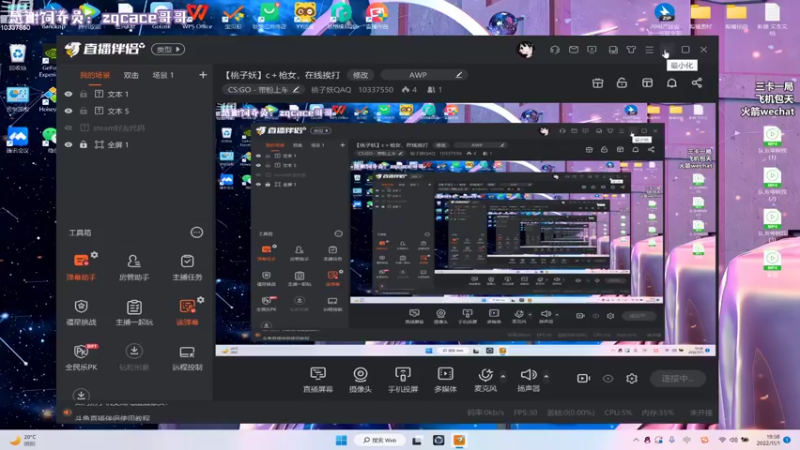Edit the CS:GO category label
The height and width of the screenshot is (450, 800).
coord(263,90)
